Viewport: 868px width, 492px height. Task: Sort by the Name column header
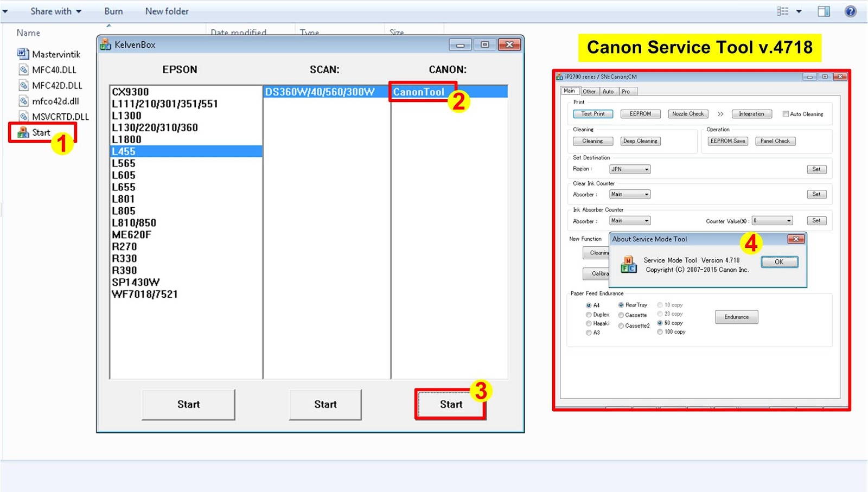click(28, 33)
